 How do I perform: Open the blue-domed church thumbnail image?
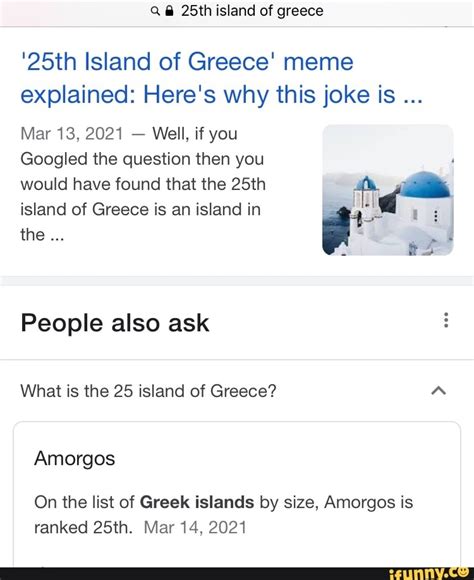tap(388, 190)
